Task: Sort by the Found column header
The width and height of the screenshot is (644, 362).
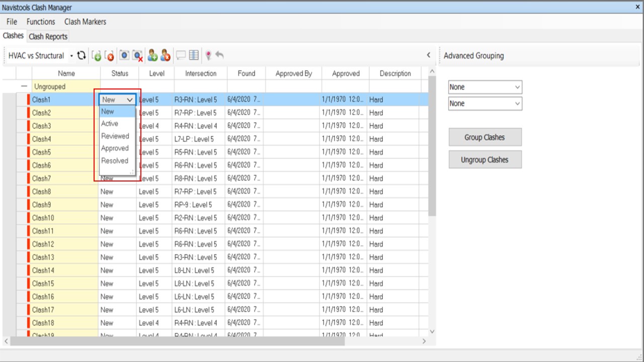Action: coord(247,73)
